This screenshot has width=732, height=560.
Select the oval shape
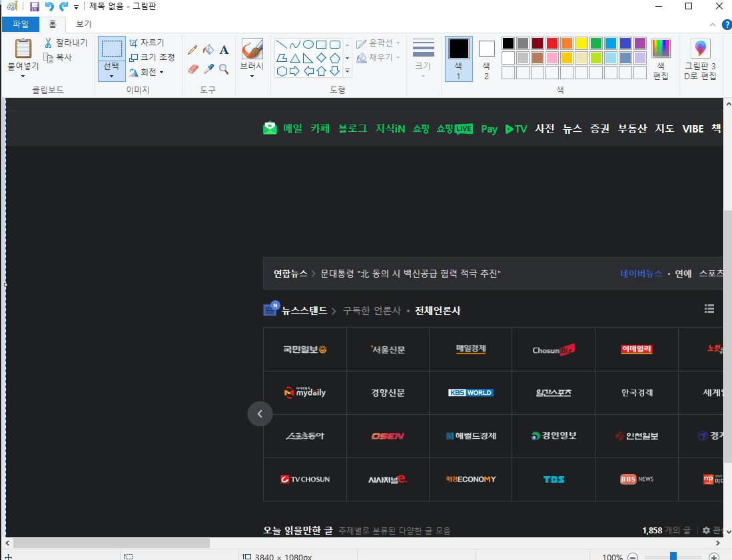[x=308, y=43]
